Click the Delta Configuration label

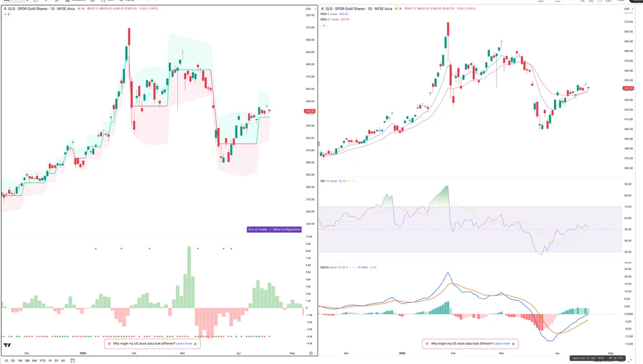coord(287,229)
